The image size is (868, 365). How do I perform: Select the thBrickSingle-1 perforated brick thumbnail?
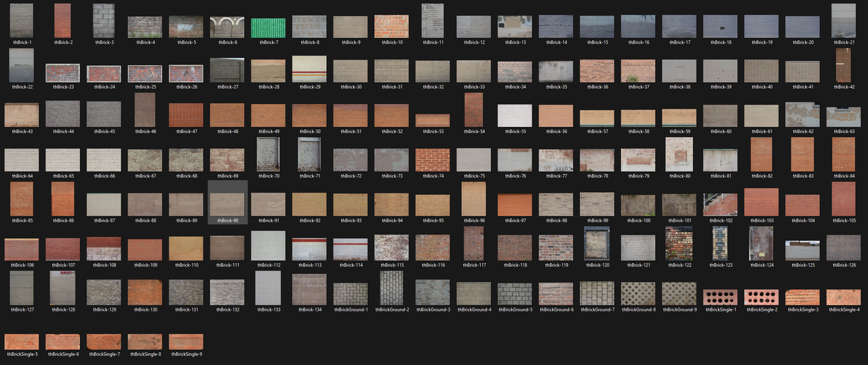point(720,297)
